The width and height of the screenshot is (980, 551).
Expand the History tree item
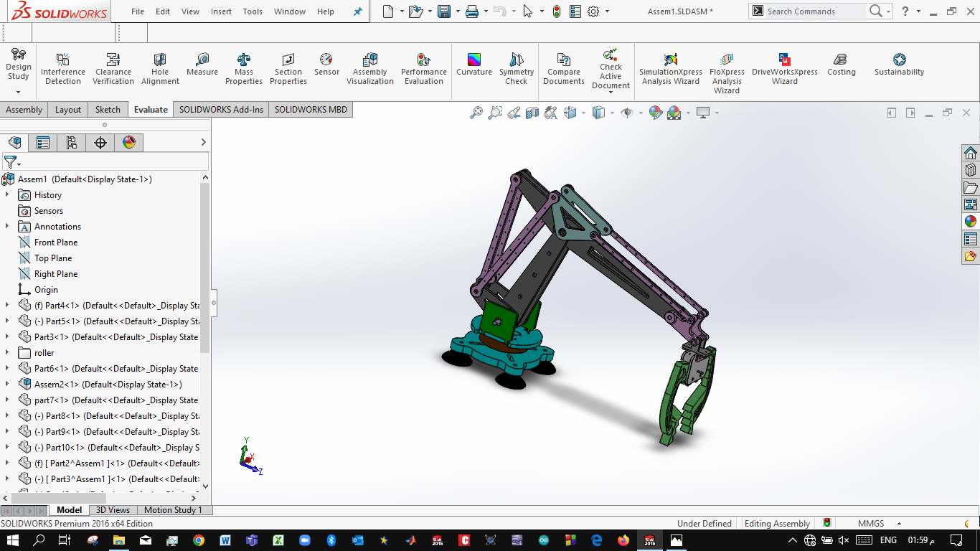(x=7, y=195)
